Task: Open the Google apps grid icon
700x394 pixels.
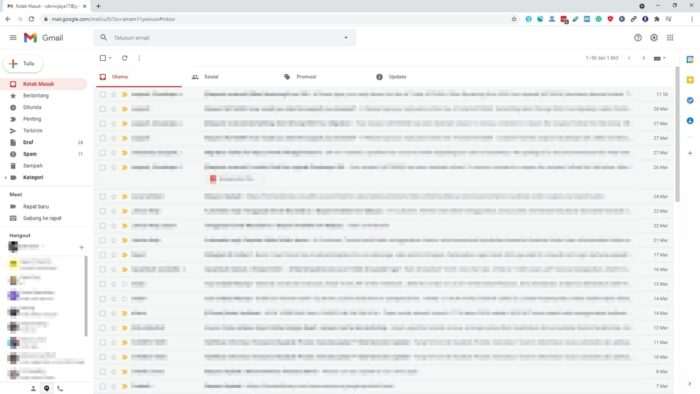Action: (x=670, y=38)
